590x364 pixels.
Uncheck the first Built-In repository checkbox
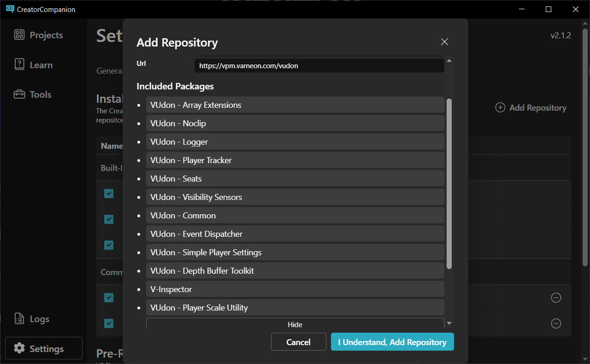point(109,194)
